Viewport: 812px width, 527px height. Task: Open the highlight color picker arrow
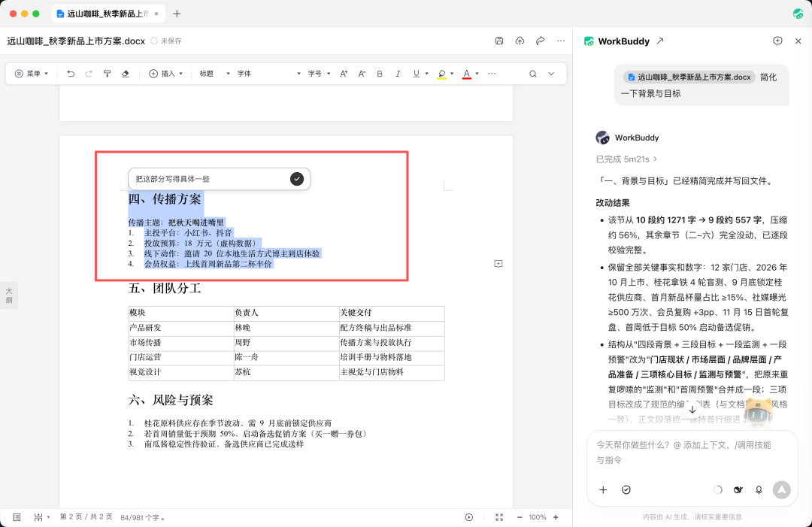pos(452,74)
